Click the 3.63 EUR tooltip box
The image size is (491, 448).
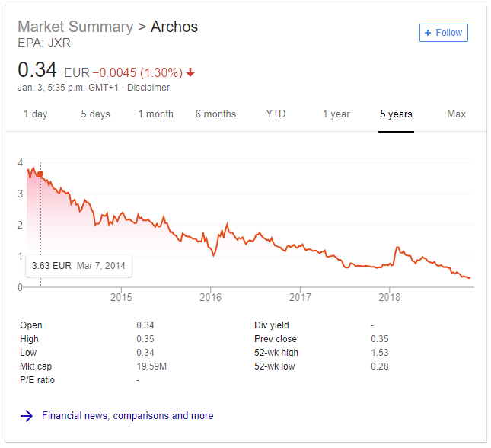[78, 266]
